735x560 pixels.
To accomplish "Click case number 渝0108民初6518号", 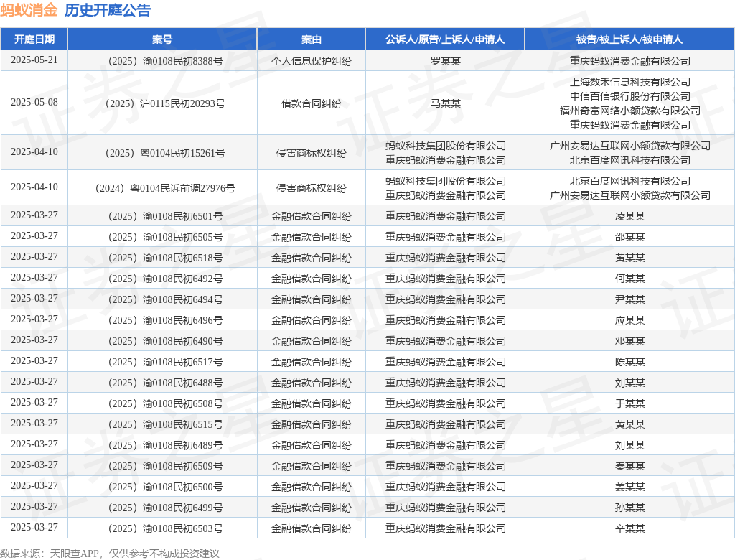I will (x=166, y=258).
